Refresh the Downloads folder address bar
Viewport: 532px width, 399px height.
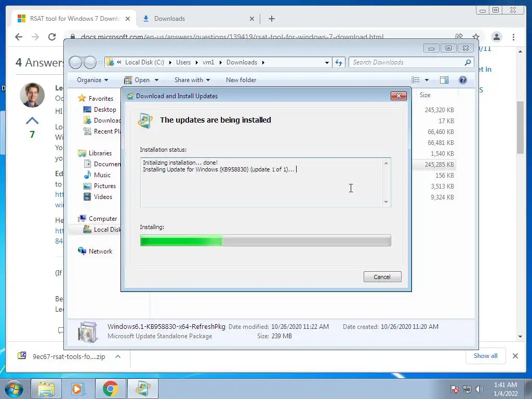pos(339,62)
